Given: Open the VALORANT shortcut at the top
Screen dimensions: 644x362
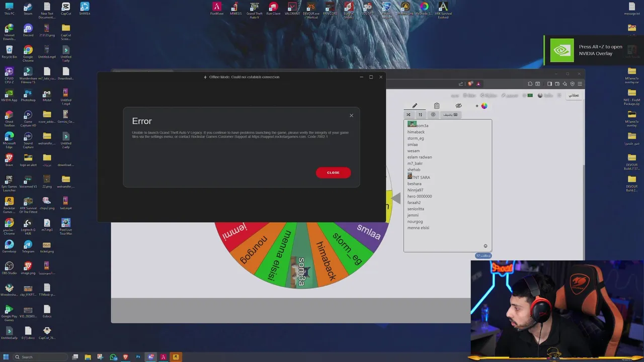Looking at the screenshot, I should point(292,9).
